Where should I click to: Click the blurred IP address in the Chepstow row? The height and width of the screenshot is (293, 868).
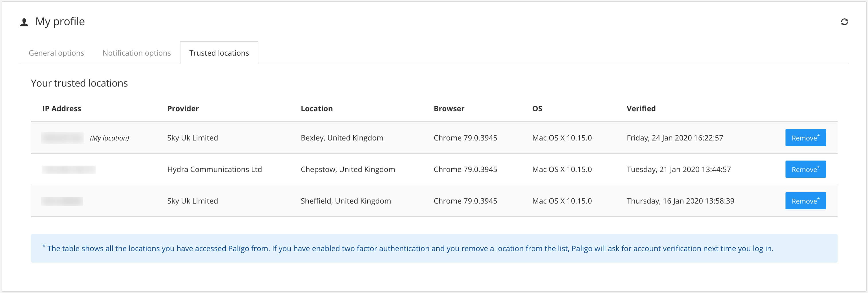(69, 170)
